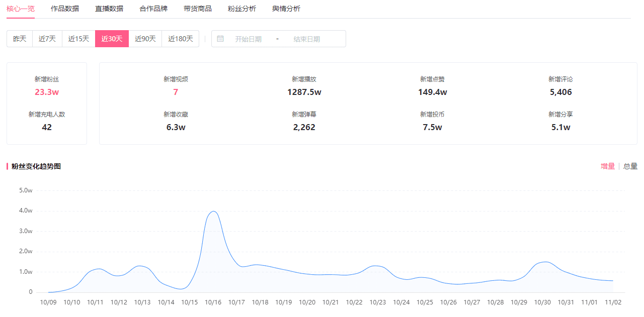Pick the 近90天 time range
The image size is (644, 317).
pyautogui.click(x=145, y=39)
